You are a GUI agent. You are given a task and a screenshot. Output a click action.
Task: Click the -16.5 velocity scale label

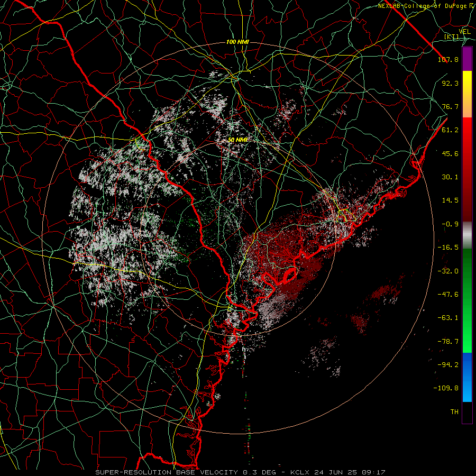[x=448, y=248]
